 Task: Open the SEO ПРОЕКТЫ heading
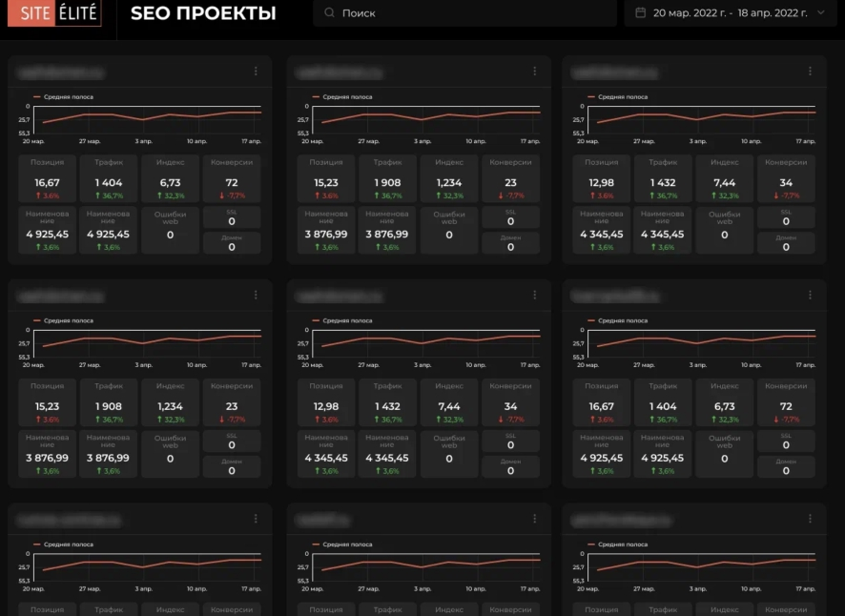(x=203, y=13)
